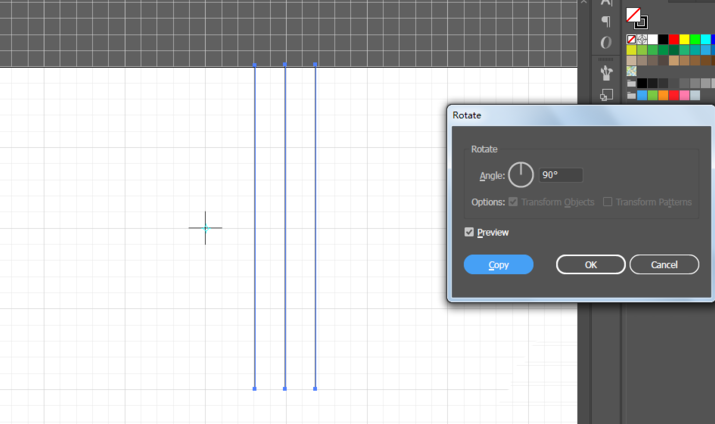Image resolution: width=715 pixels, height=424 pixels.
Task: Click the Rotate dialog title bar
Action: 581,115
